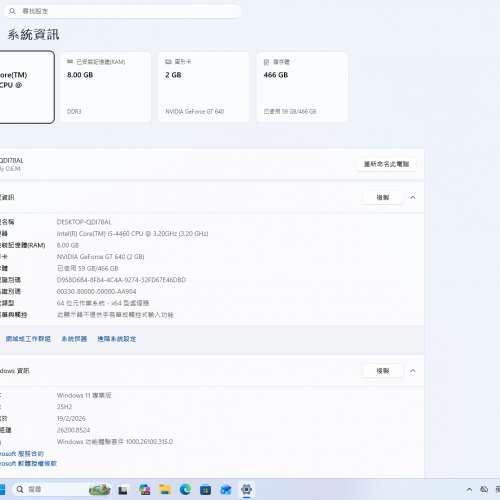
Task: Click the NVIDIA GeForce GT 640 (2 GB) row value
Action: 100,257
